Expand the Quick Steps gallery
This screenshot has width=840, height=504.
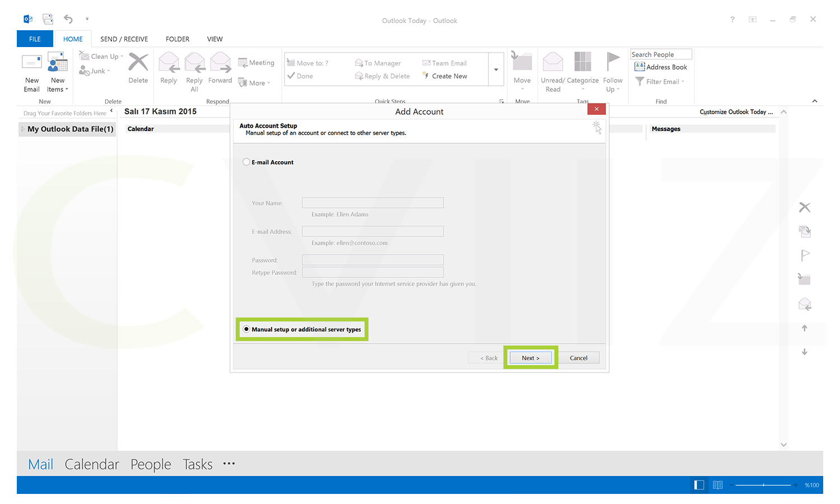(496, 69)
